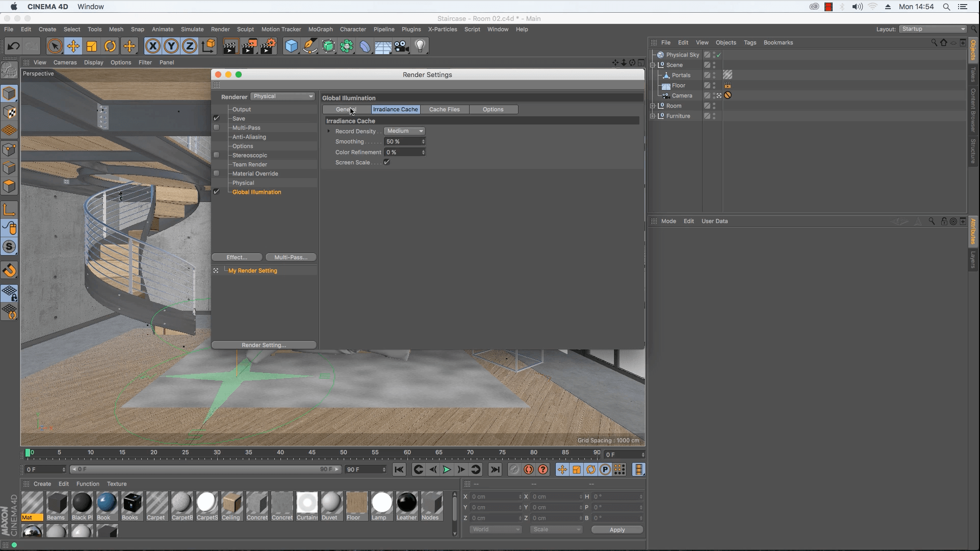Disable the Screen Scale checkbox
The height and width of the screenshot is (551, 980).
[387, 162]
